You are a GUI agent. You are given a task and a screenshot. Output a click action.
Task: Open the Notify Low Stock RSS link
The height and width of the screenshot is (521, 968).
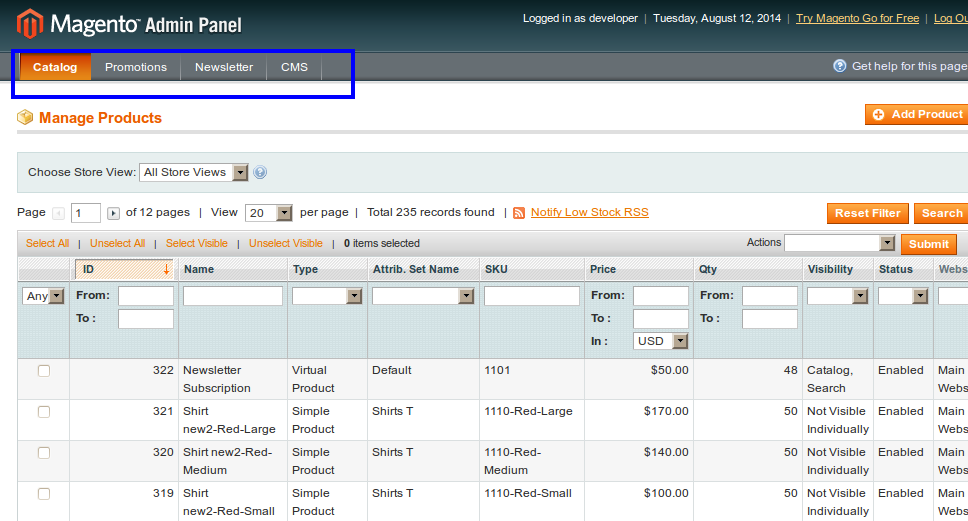click(589, 212)
